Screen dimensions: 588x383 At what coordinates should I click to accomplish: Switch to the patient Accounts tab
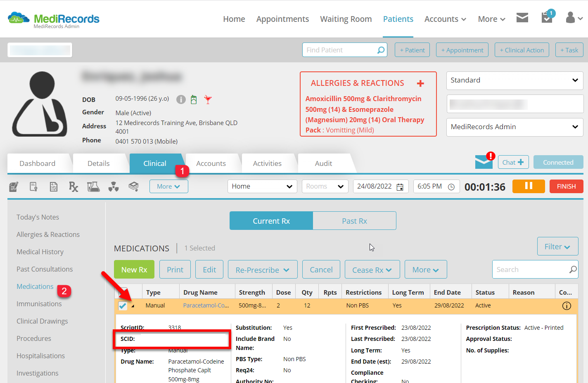[x=211, y=163]
